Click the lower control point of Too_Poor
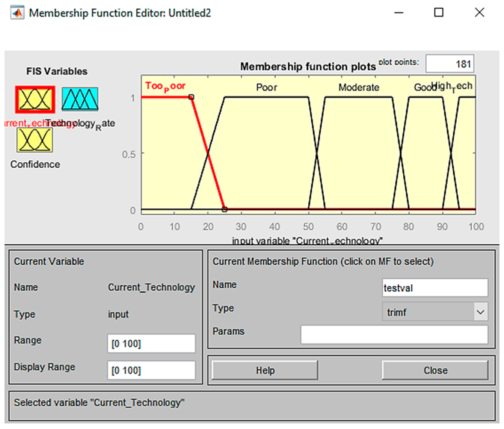This screenshot has height=429, width=504. pos(225,209)
